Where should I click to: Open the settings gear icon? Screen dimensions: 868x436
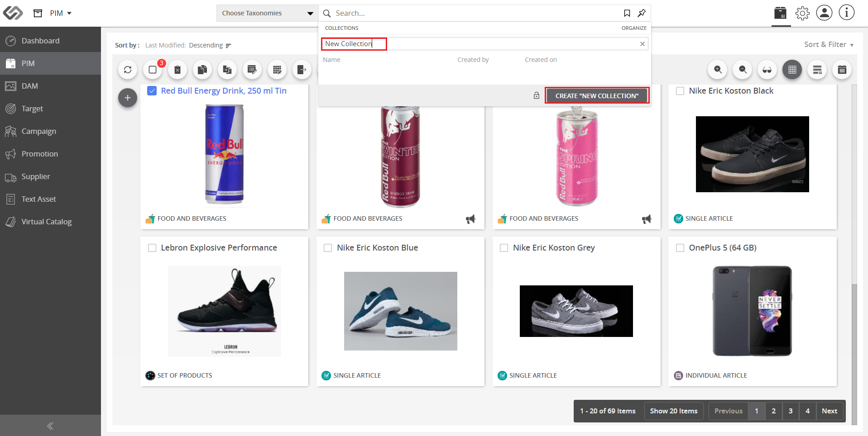pos(802,13)
